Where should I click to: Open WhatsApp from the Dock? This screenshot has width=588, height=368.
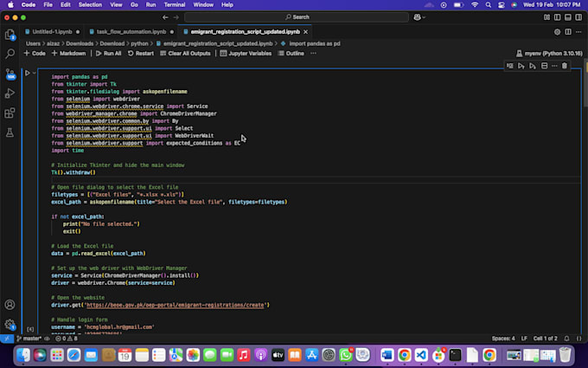pyautogui.click(x=345, y=354)
